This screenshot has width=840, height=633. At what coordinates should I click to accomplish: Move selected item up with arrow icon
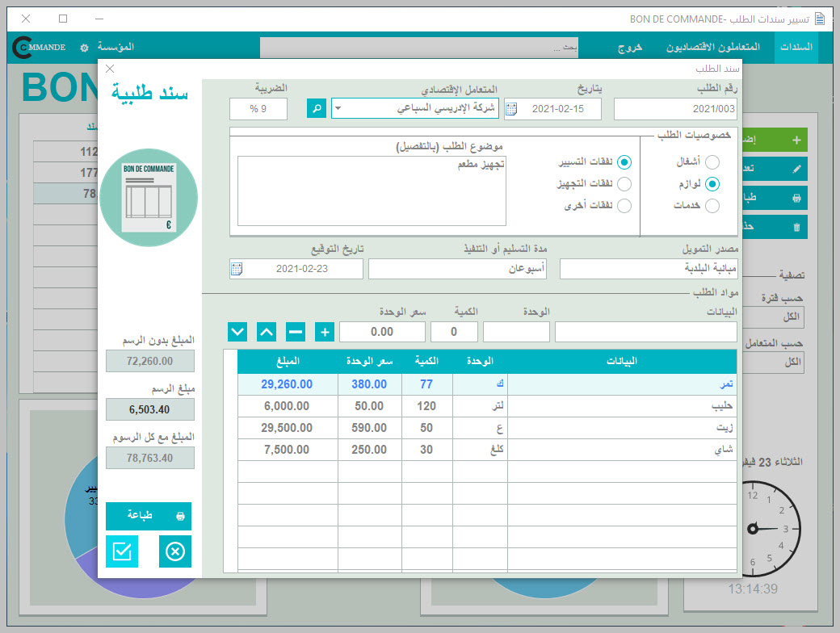(x=267, y=332)
